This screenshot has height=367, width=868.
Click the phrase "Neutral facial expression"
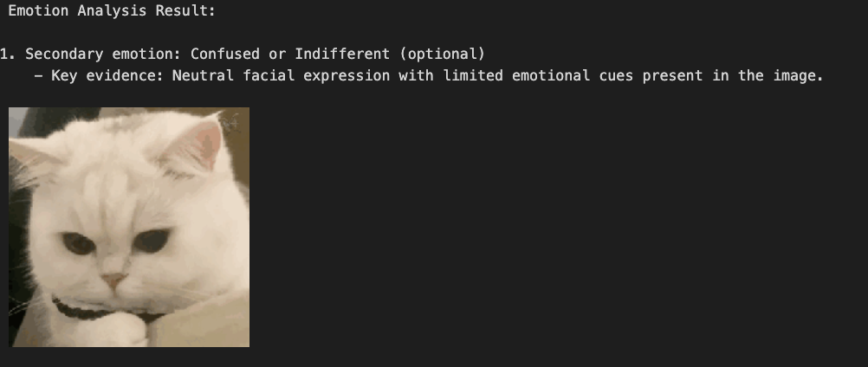point(281,75)
